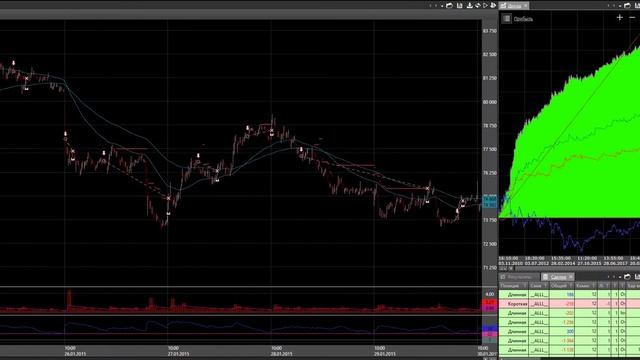The image size is (640, 360).
Task: Click the '80 000' price axis label
Action: coord(490,102)
